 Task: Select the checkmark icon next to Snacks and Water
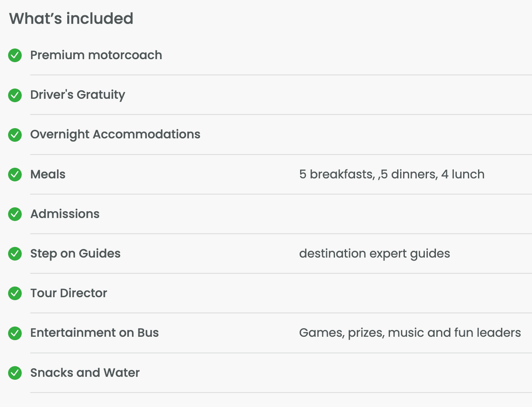pyautogui.click(x=15, y=373)
